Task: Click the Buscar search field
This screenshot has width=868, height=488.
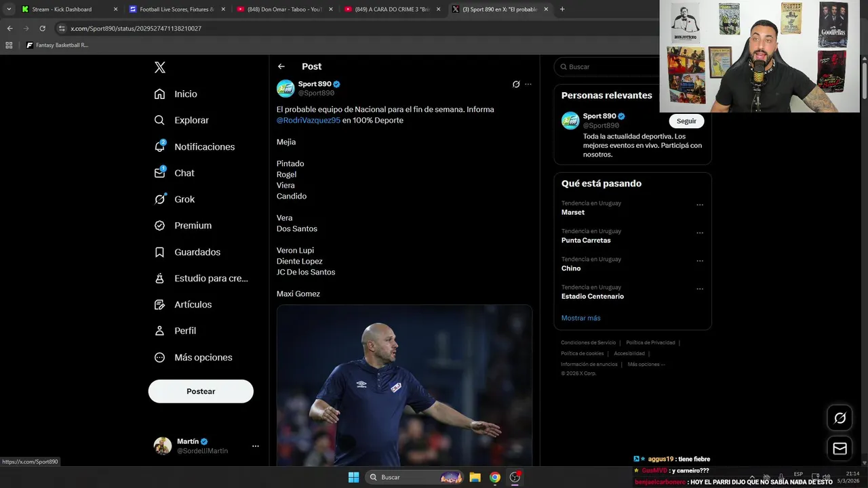Action: (607, 66)
